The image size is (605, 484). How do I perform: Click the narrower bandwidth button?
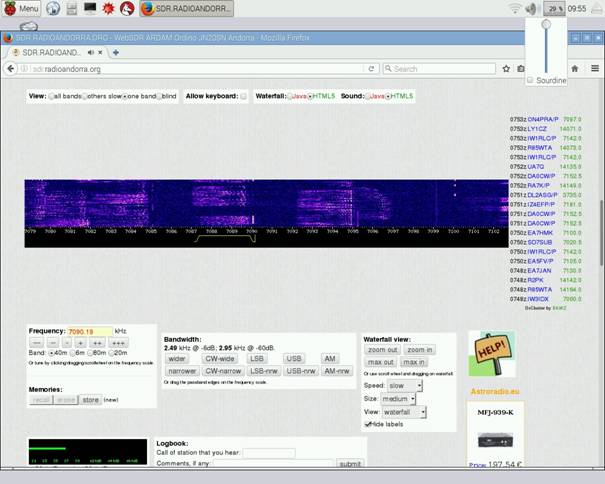point(182,371)
